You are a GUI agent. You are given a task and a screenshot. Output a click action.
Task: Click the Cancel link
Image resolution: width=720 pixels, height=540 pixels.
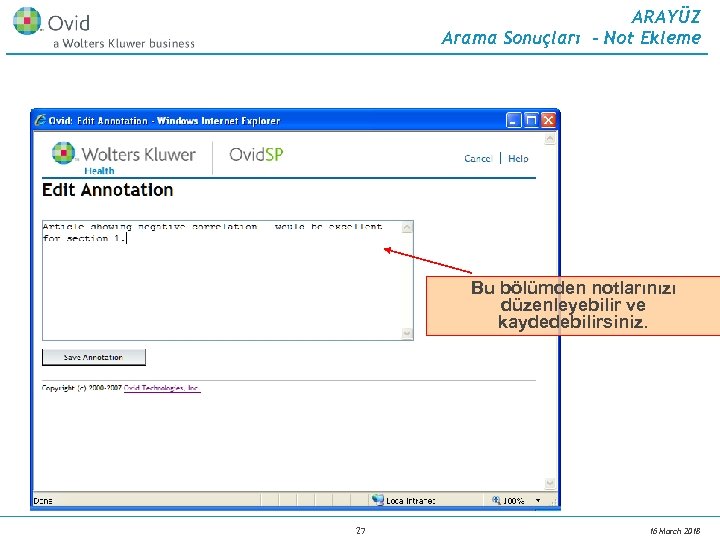click(x=478, y=158)
